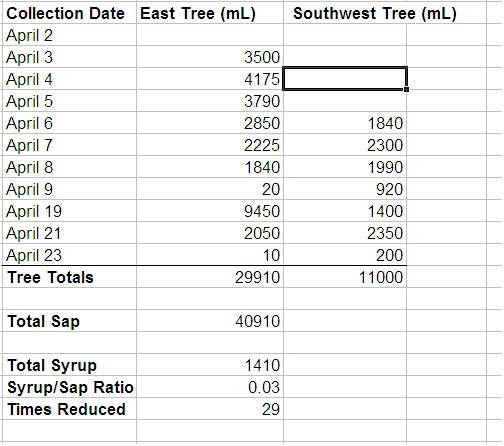Click the 'April 5' date cell

click(69, 101)
